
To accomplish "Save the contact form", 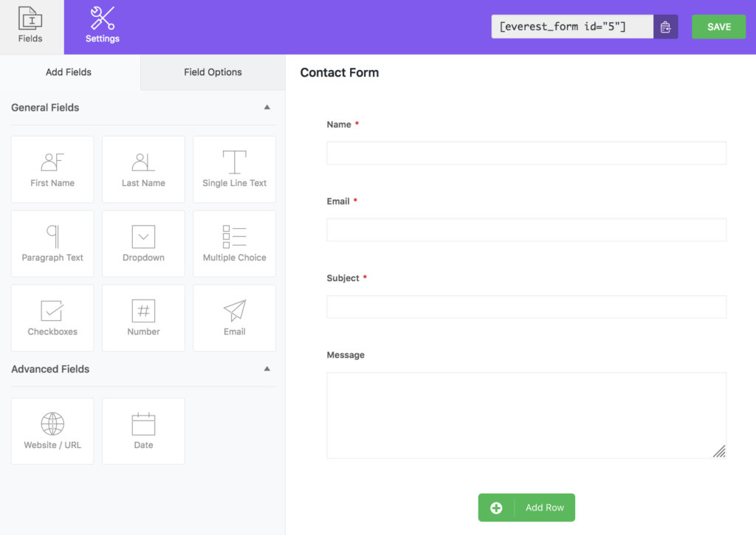I will [x=718, y=27].
